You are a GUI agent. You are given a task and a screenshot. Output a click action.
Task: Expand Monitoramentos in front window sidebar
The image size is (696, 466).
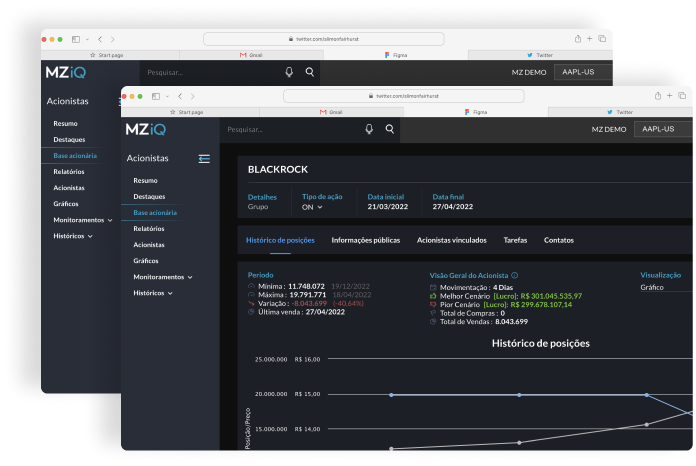pyautogui.click(x=163, y=277)
